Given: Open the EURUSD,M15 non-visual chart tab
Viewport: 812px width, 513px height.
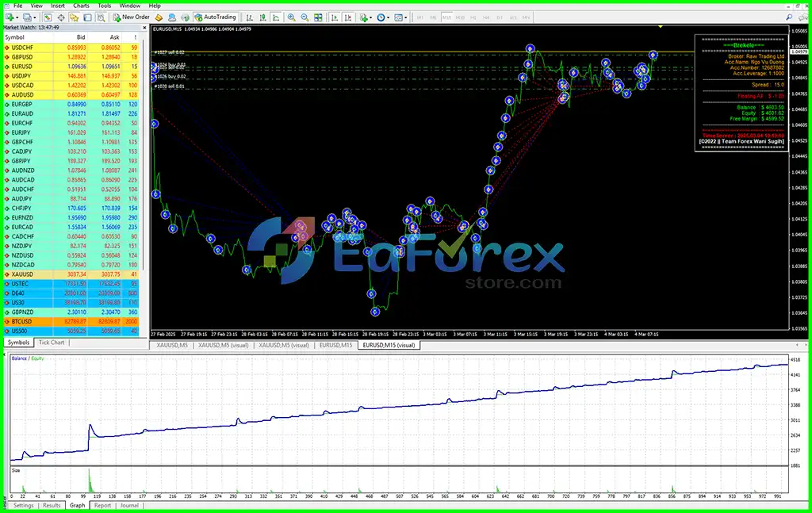Looking at the screenshot, I should pos(335,345).
